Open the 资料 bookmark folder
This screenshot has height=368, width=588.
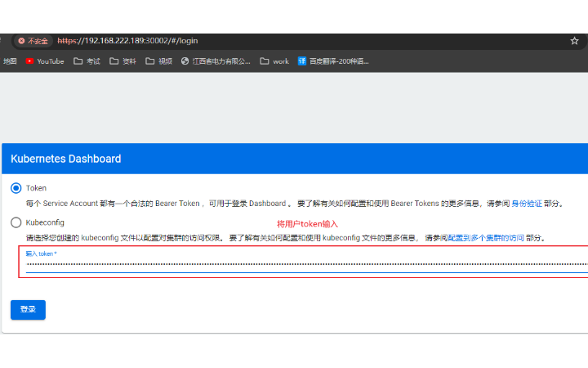point(123,61)
